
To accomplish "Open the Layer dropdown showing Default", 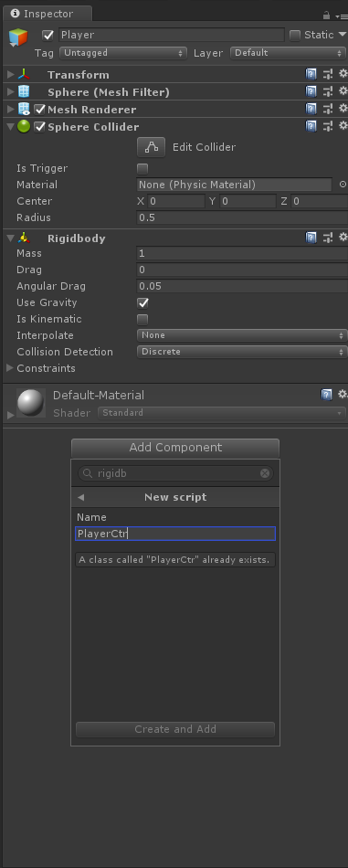I will pyautogui.click(x=288, y=53).
